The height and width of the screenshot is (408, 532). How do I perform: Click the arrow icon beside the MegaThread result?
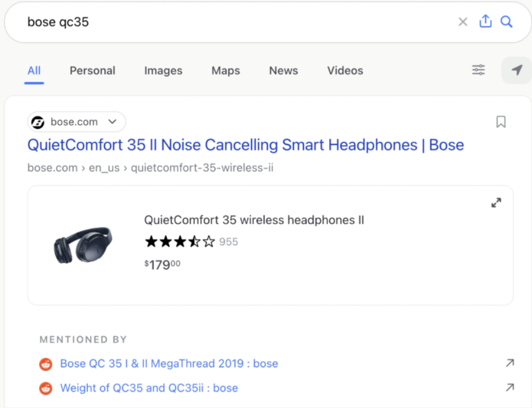[x=510, y=363]
